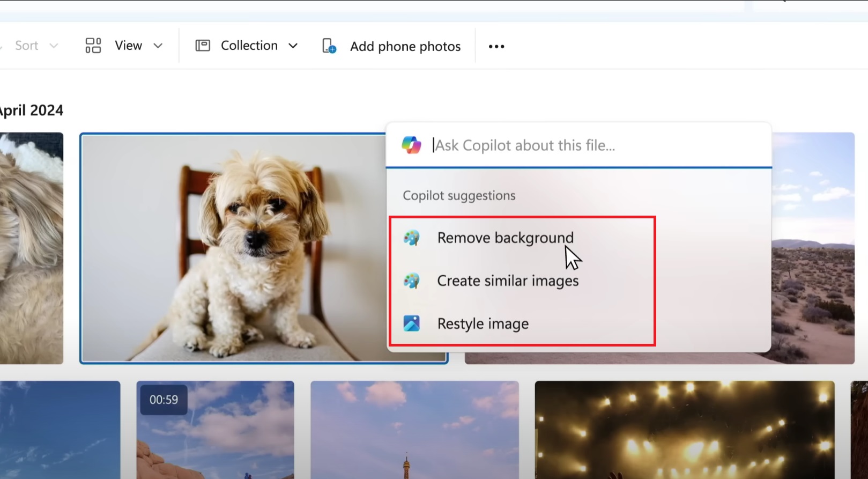Expand the Collection dropdown chevron
The height and width of the screenshot is (479, 868).
(x=293, y=46)
